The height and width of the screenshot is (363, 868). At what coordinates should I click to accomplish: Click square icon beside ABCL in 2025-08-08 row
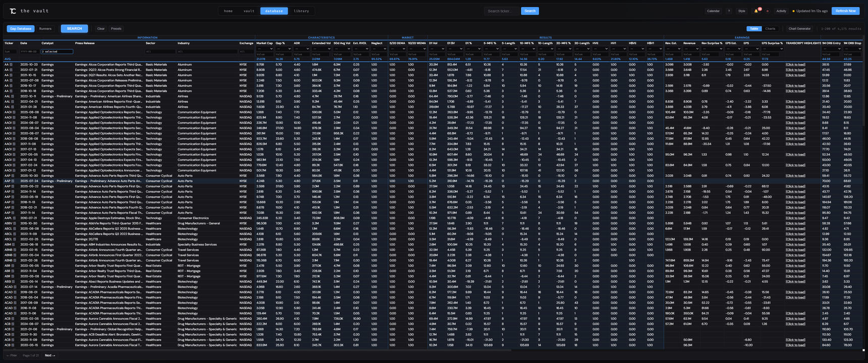click(14, 229)
